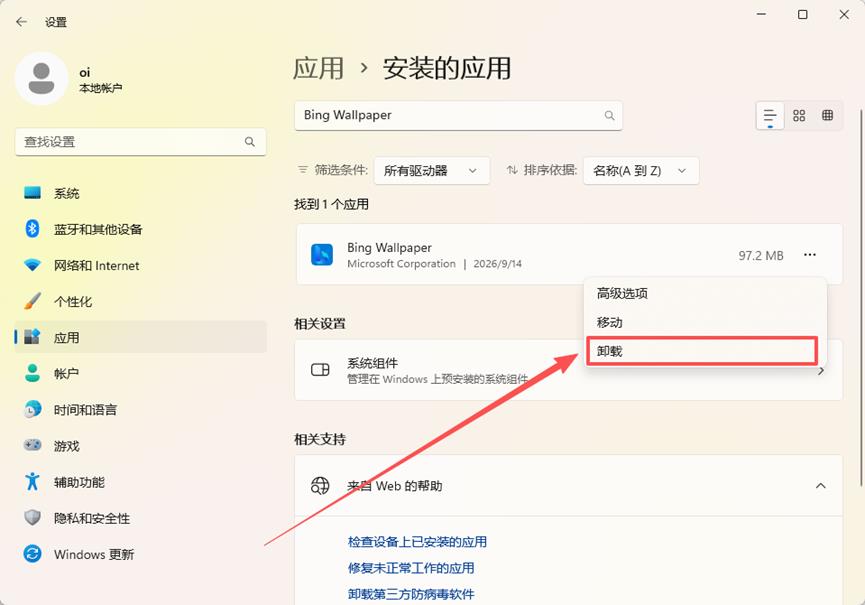Go back using the arrow icon
This screenshot has width=865, height=605.
22,22
